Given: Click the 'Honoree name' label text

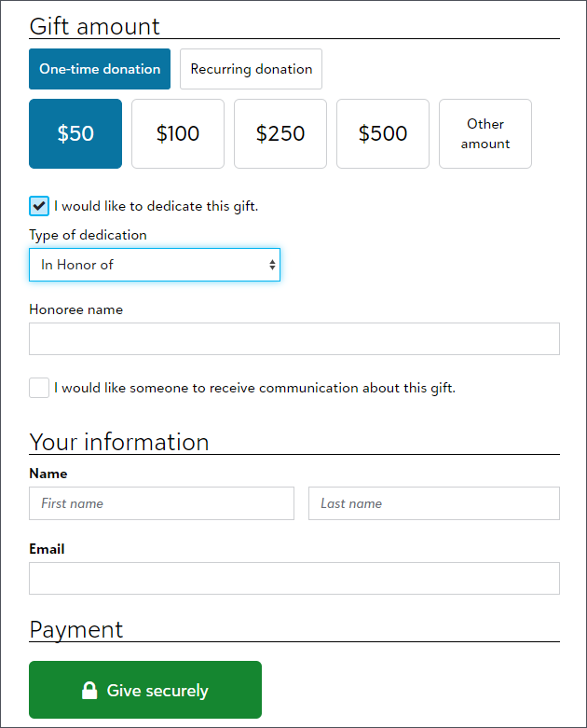Looking at the screenshot, I should [x=75, y=309].
